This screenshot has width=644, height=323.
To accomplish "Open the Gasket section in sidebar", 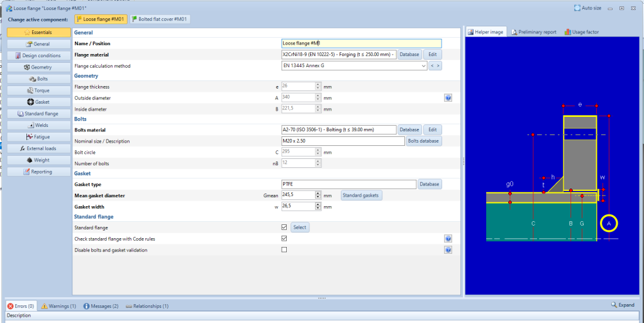I will tap(38, 102).
